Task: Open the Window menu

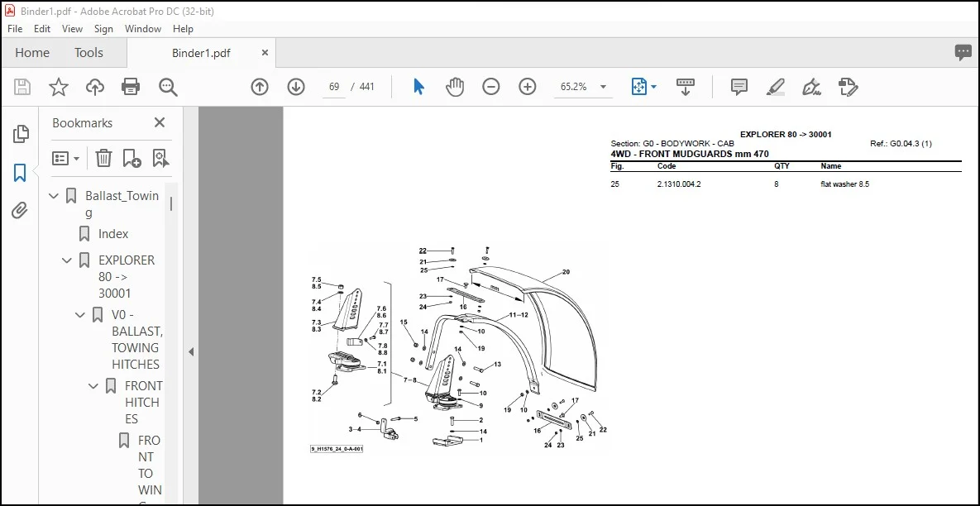Action: [143, 29]
